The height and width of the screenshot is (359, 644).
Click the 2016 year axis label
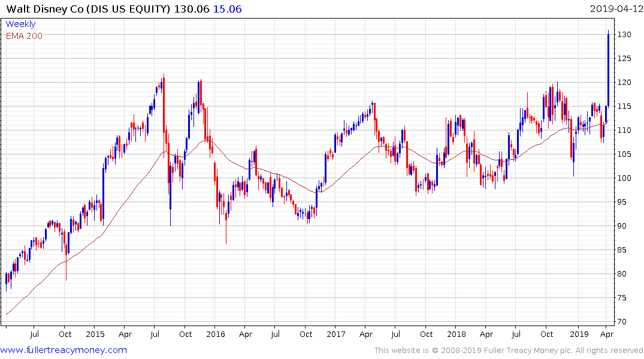[216, 334]
